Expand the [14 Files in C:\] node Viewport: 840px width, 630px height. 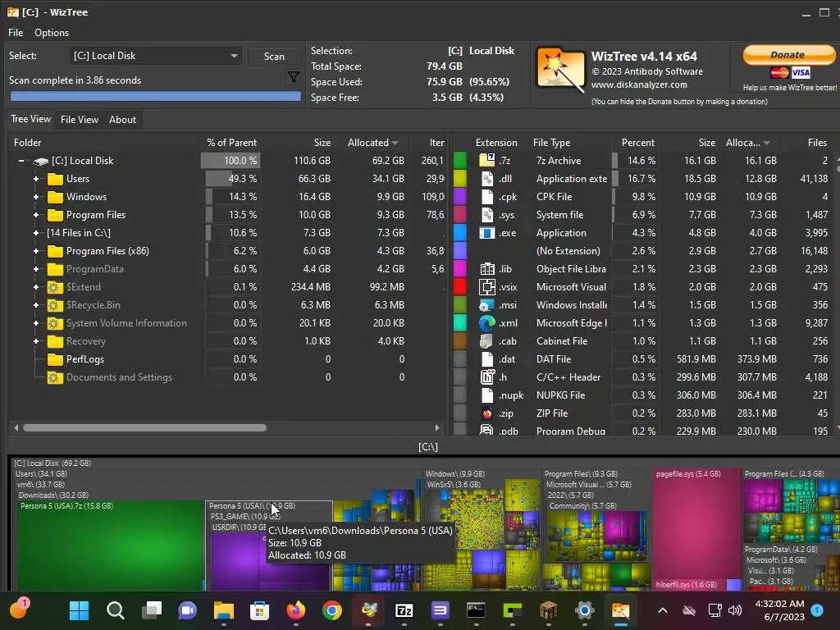[x=36, y=232]
